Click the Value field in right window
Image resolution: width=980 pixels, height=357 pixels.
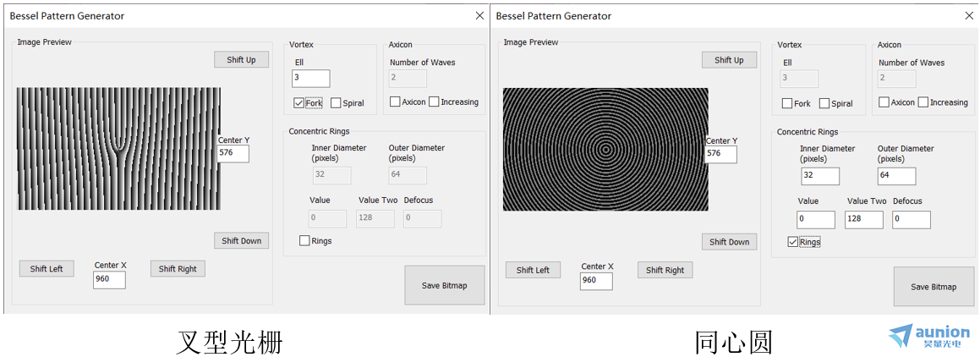point(816,220)
